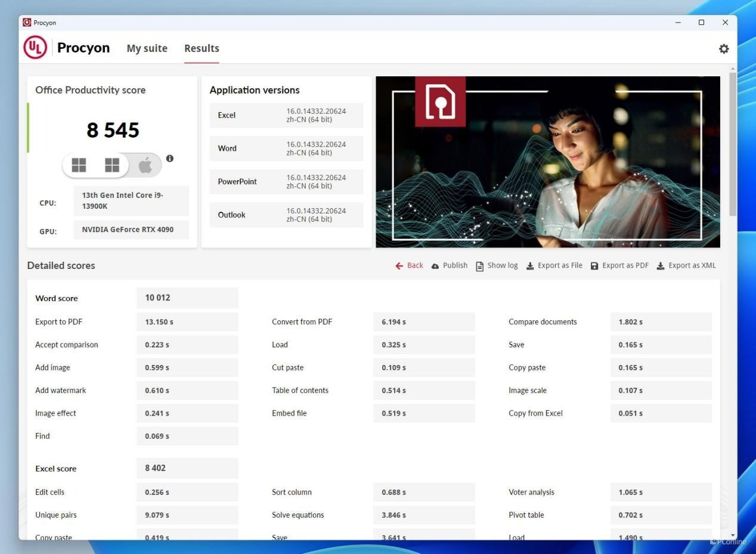Select the Results tab
This screenshot has height=554, width=756.
click(x=202, y=48)
